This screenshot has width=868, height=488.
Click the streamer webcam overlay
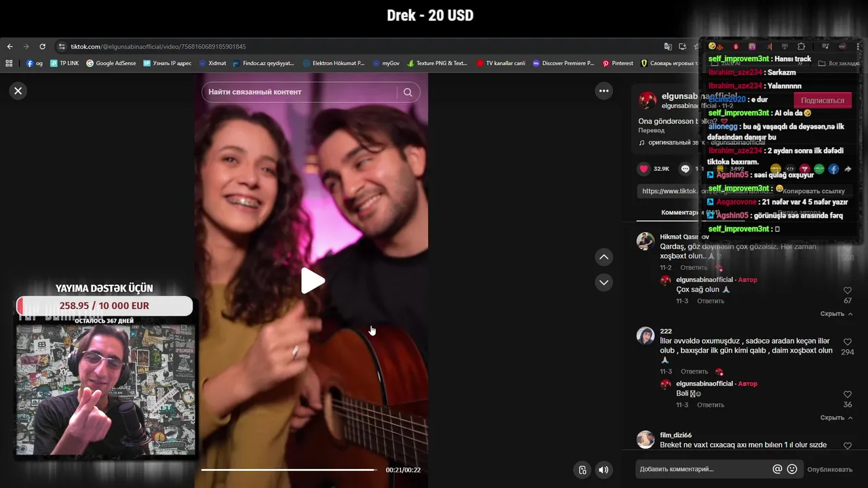(106, 390)
